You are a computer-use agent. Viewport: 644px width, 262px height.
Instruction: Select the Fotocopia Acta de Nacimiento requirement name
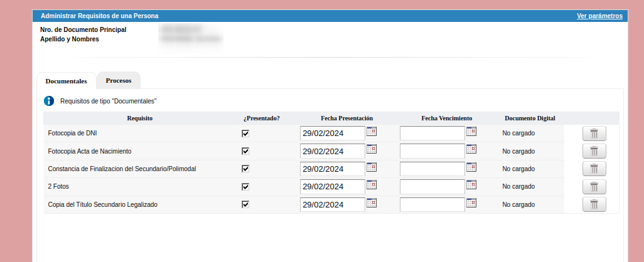[x=90, y=151]
